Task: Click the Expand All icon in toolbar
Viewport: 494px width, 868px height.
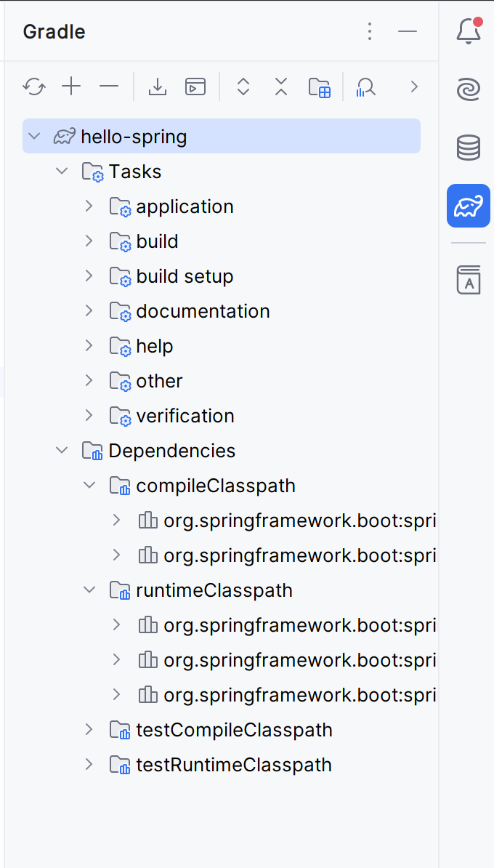Action: point(243,87)
